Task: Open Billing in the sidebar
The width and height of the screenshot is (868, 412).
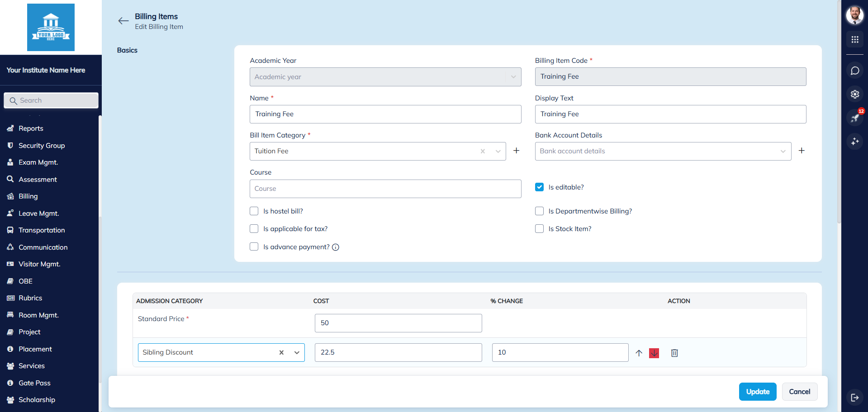Action: (x=28, y=196)
